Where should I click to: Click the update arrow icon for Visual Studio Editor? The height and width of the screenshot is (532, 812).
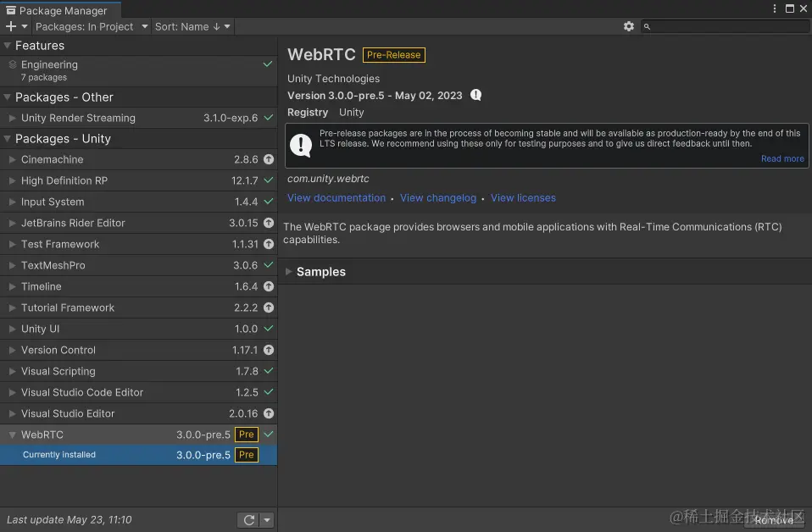[268, 413]
